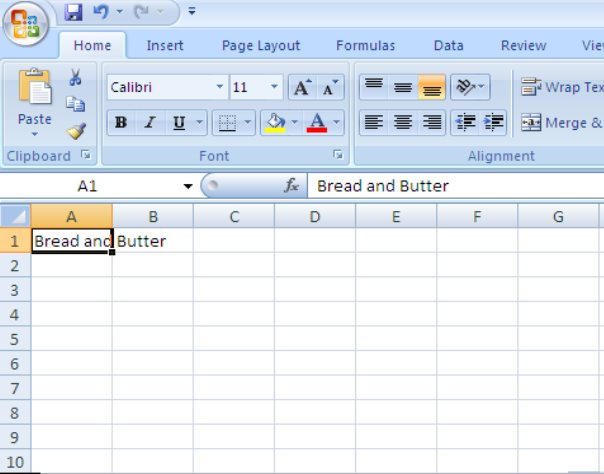This screenshot has width=604, height=474.
Task: Open the Calibri font name dropdown
Action: (x=220, y=87)
